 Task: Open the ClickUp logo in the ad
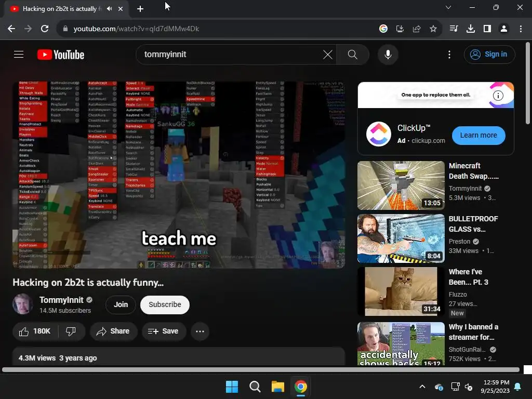[379, 134]
